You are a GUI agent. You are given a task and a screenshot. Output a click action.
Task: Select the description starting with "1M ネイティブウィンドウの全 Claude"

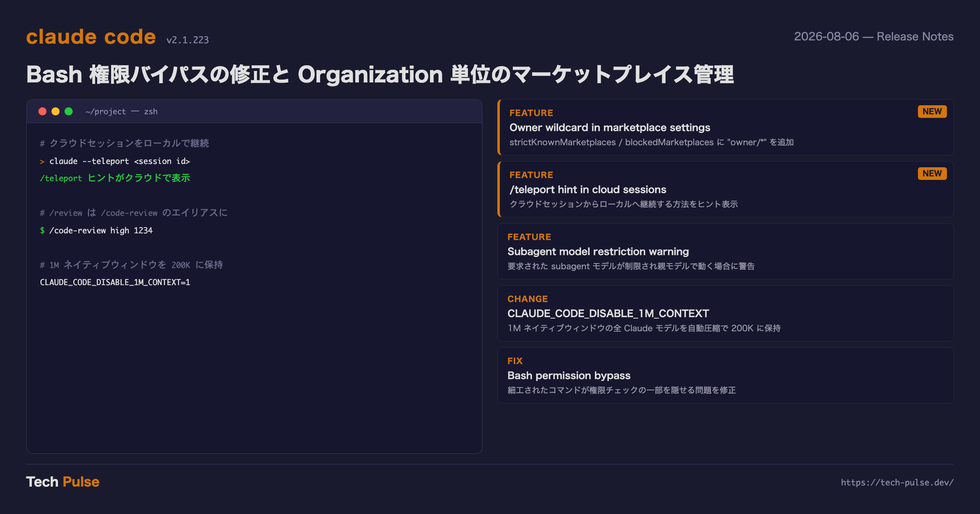[x=644, y=328]
